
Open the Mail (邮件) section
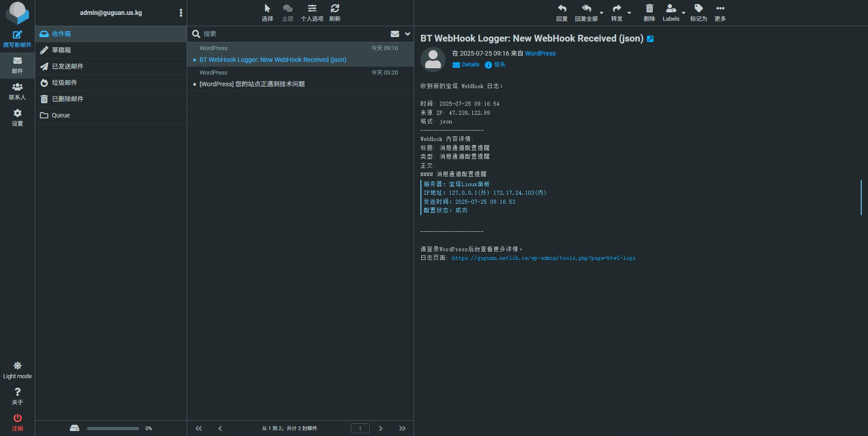click(x=17, y=66)
